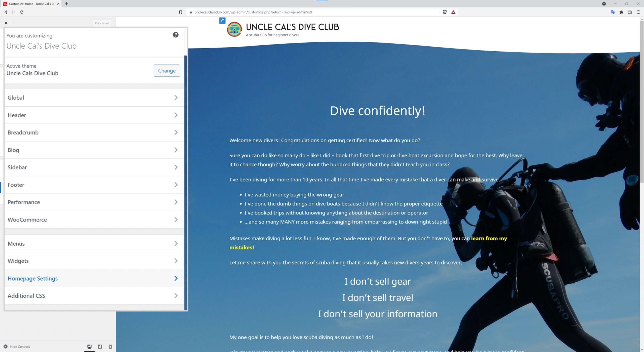This screenshot has height=352, width=644.
Task: Click the yellow 'learn from my mistakes!' link
Action: pos(368,243)
